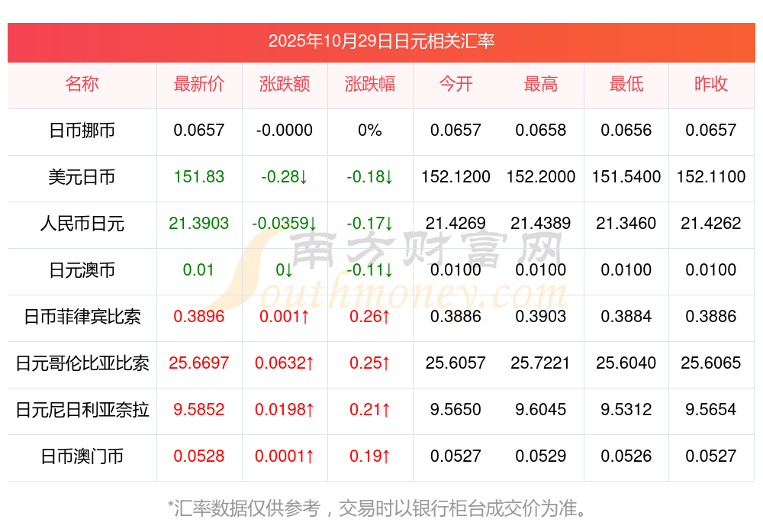Click the title 2025年10月29日日元相关汇率

pos(381,41)
